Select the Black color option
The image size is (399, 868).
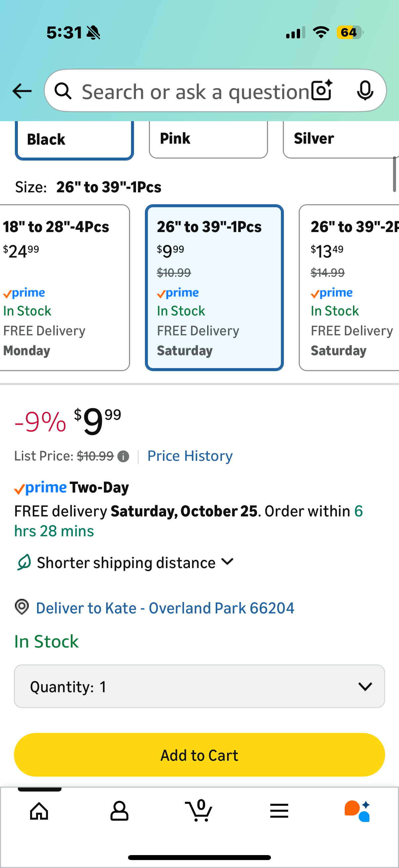coord(74,139)
